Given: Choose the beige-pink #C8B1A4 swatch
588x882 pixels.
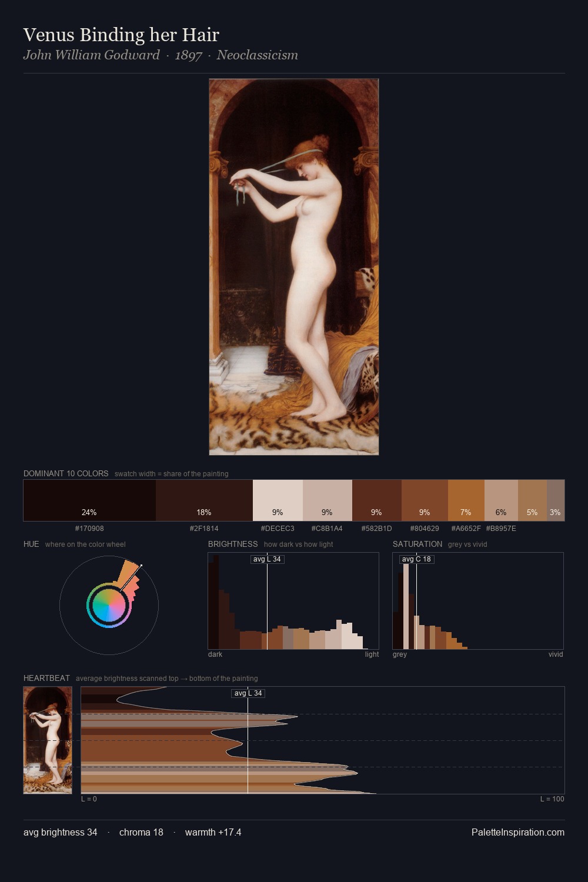Looking at the screenshot, I should point(328,500).
